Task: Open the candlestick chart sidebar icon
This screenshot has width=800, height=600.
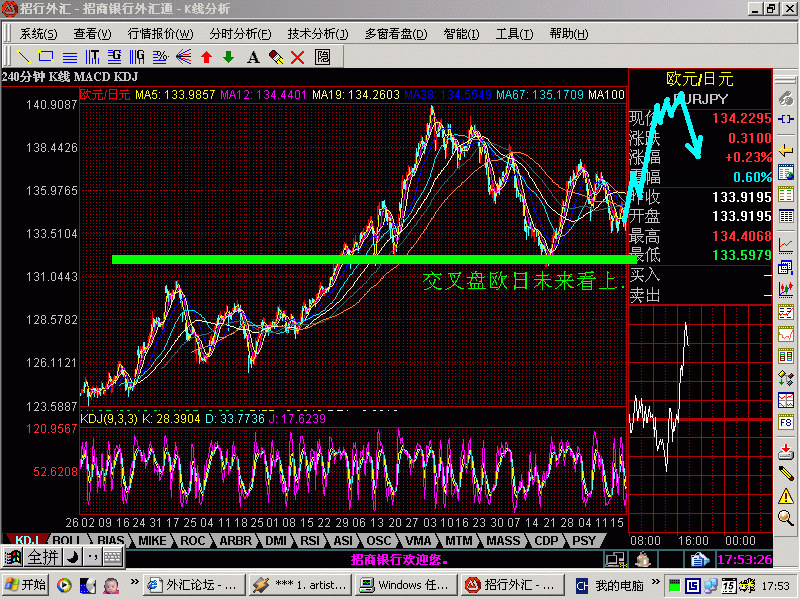Action: click(x=786, y=289)
